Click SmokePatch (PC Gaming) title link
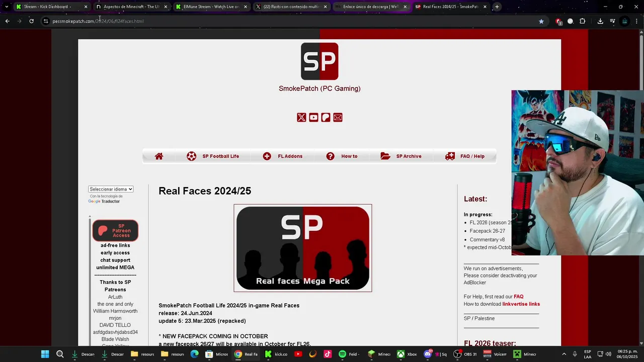Image resolution: width=644 pixels, height=362 pixels. tap(319, 88)
